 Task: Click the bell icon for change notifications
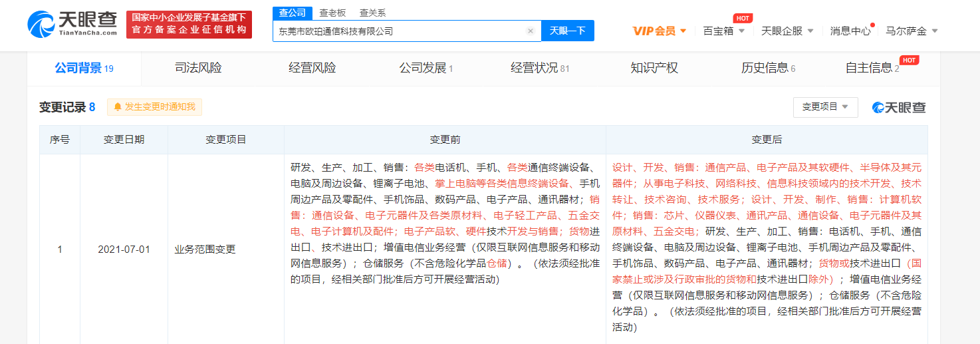click(x=118, y=107)
